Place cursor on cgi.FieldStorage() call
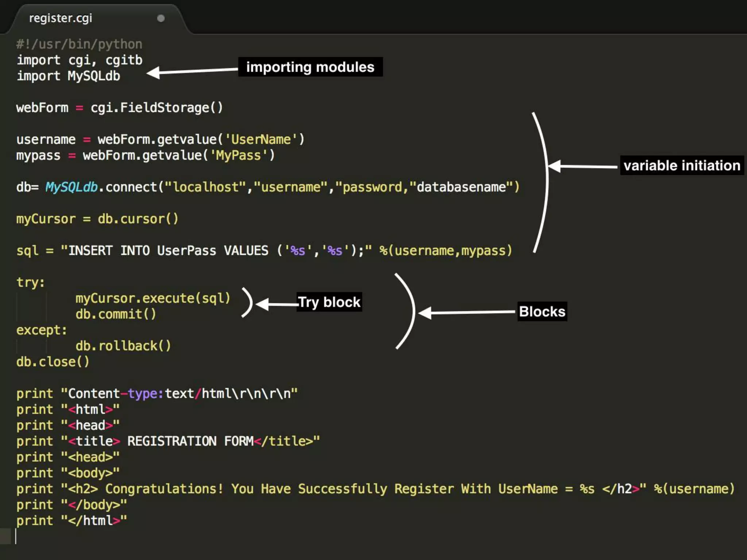This screenshot has height=560, width=747. coord(156,108)
